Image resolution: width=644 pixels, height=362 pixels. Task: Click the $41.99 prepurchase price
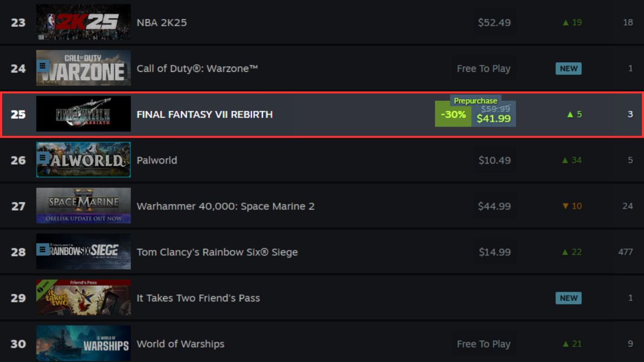coord(494,119)
